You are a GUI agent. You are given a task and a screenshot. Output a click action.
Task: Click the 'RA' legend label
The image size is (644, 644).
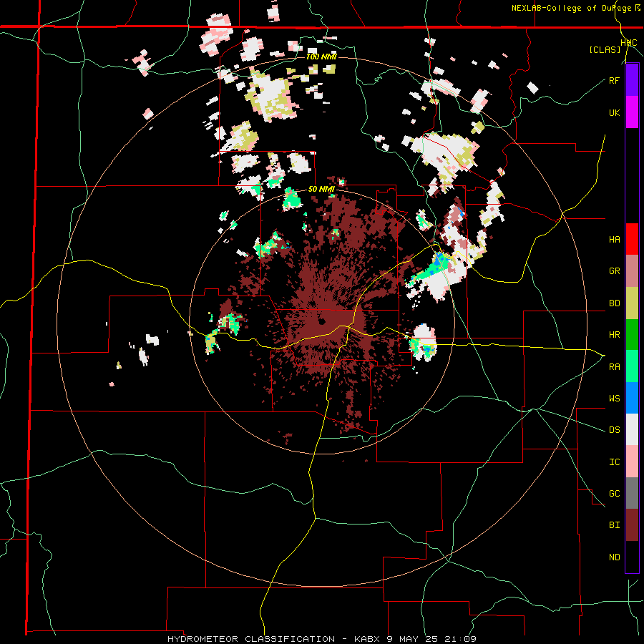[614, 367]
